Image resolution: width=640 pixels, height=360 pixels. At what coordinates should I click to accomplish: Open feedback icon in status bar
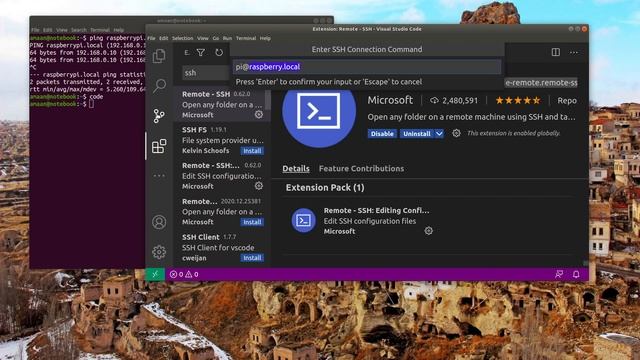(559, 274)
